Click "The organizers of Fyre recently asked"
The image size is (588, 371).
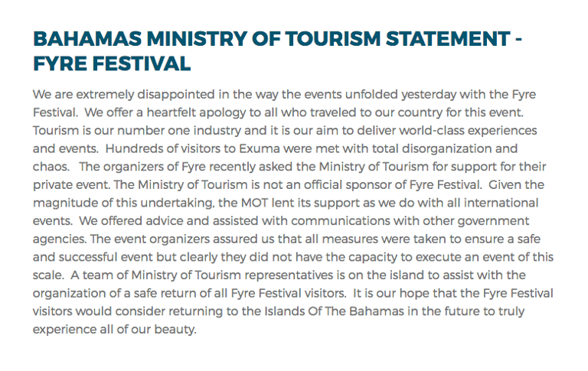186,167
